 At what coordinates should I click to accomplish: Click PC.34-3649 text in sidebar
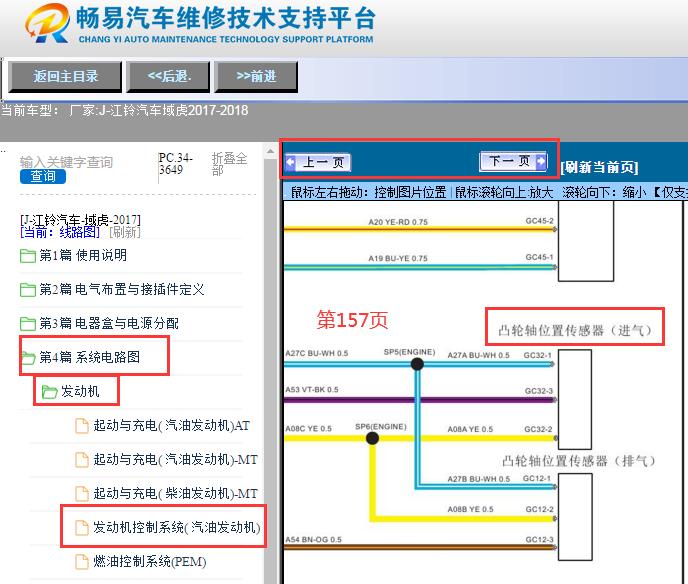176,164
